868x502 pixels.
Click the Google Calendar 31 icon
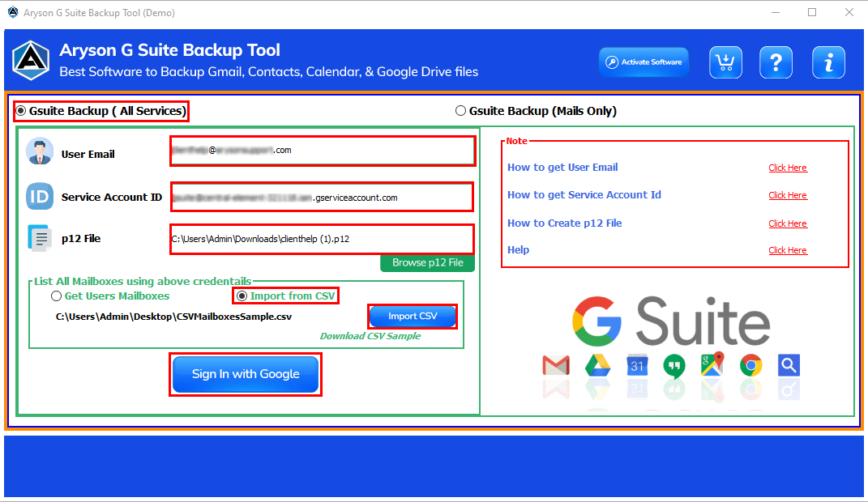(636, 365)
